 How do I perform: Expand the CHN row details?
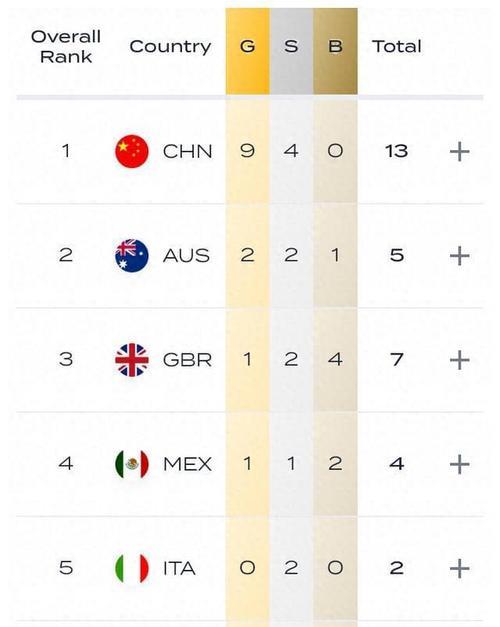pos(460,152)
